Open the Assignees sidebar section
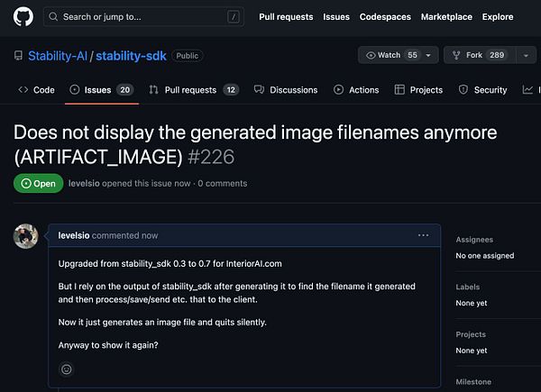541x392 pixels. [474, 240]
